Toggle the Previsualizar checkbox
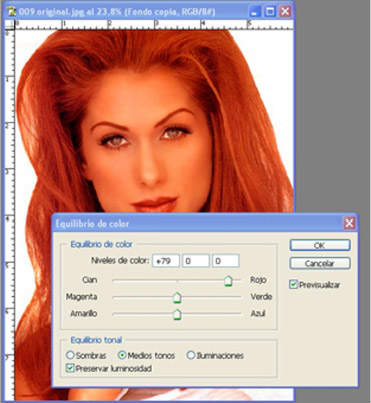 [x=293, y=285]
